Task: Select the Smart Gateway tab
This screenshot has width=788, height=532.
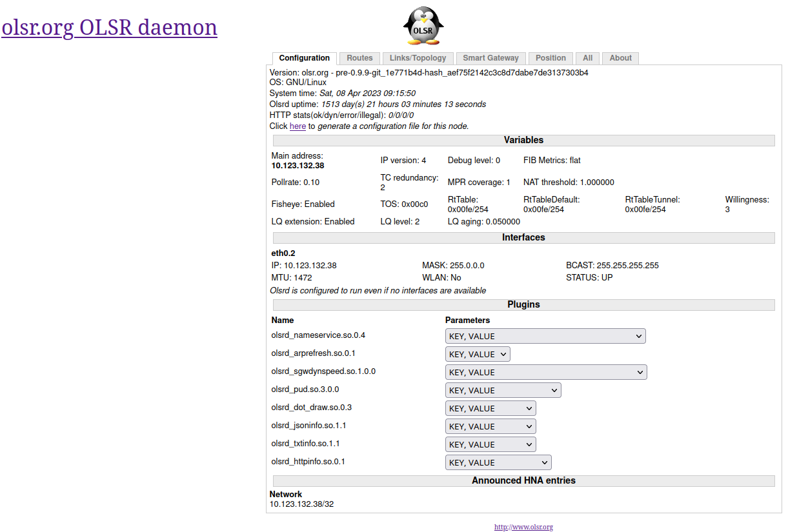Action: coord(490,58)
